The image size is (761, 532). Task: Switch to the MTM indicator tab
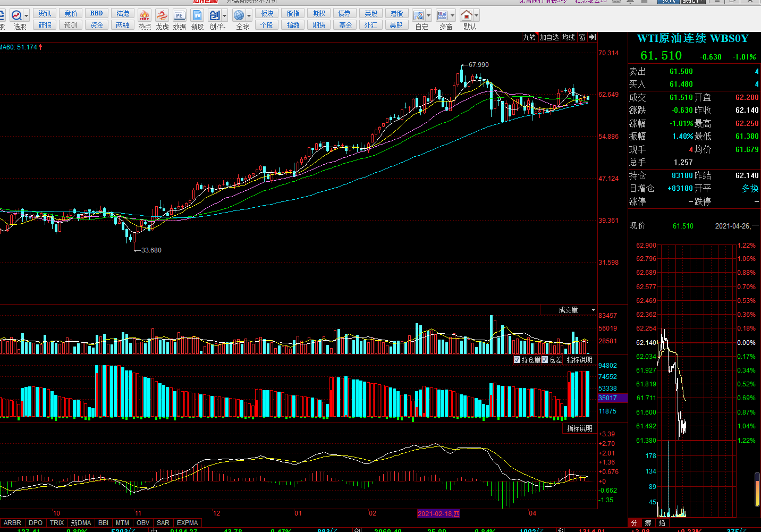click(122, 523)
